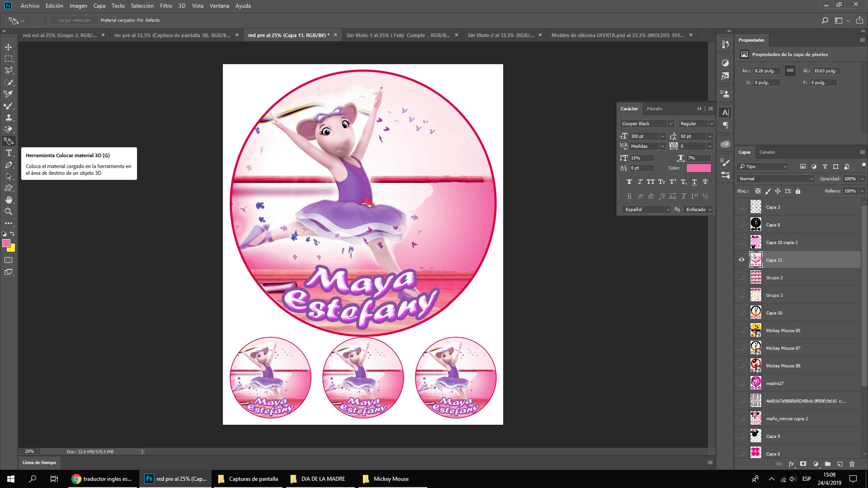Screen dimensions: 868x488
Task: Show the Capa 3 layer
Action: [x=741, y=207]
